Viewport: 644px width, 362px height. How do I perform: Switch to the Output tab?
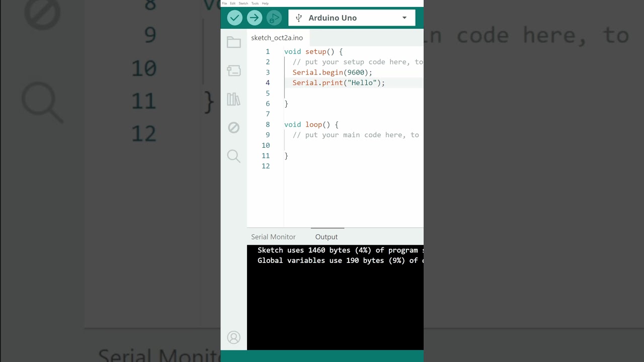point(327,237)
